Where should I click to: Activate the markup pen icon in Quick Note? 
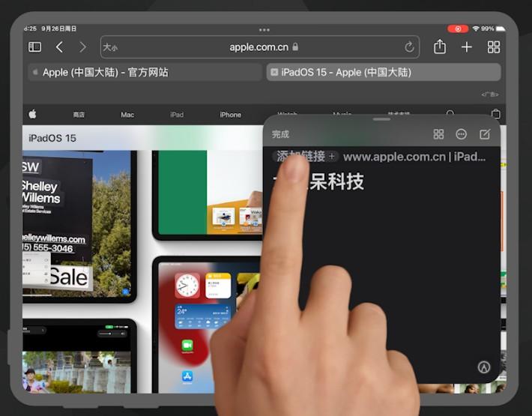pos(484,367)
